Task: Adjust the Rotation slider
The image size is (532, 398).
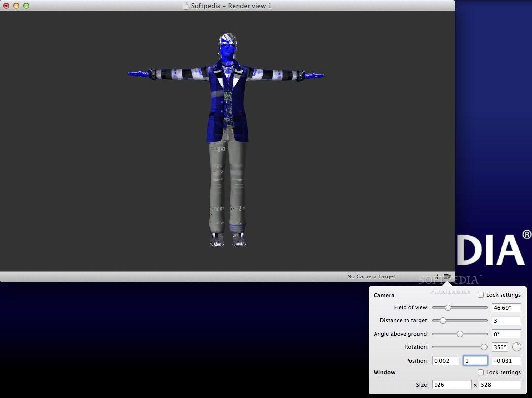Action: click(460, 347)
